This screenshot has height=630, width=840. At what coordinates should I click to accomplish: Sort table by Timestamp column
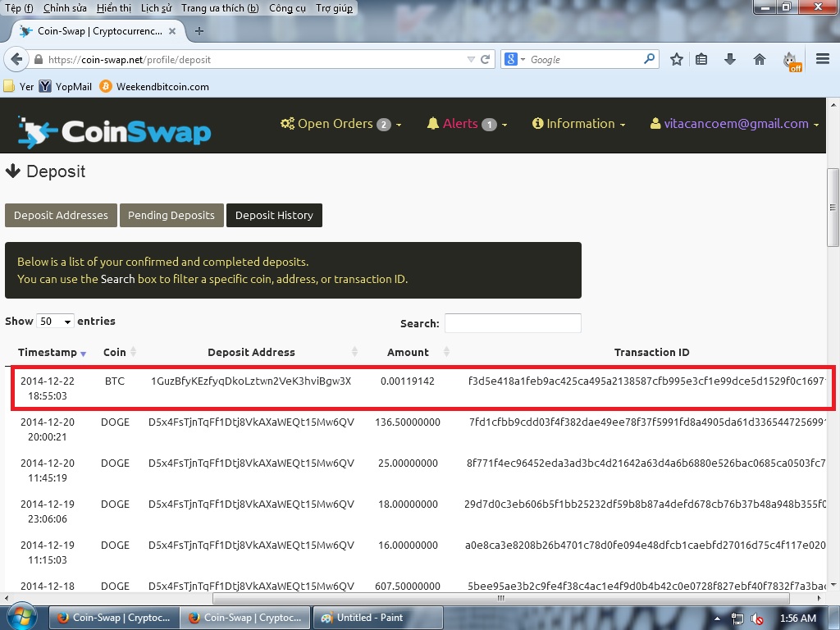coord(52,353)
